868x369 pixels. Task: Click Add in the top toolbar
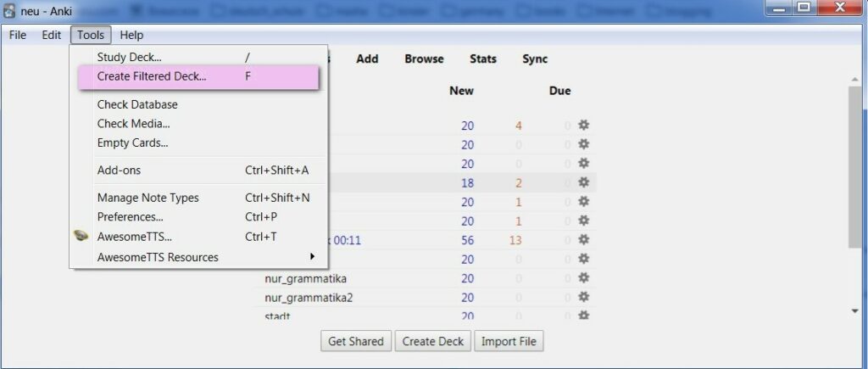pyautogui.click(x=367, y=59)
